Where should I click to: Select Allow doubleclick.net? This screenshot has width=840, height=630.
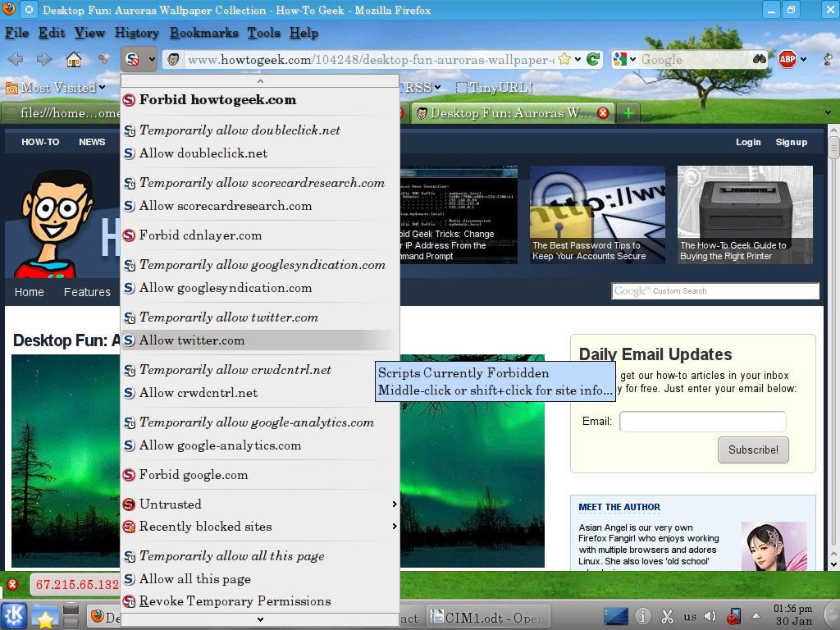pyautogui.click(x=260, y=153)
